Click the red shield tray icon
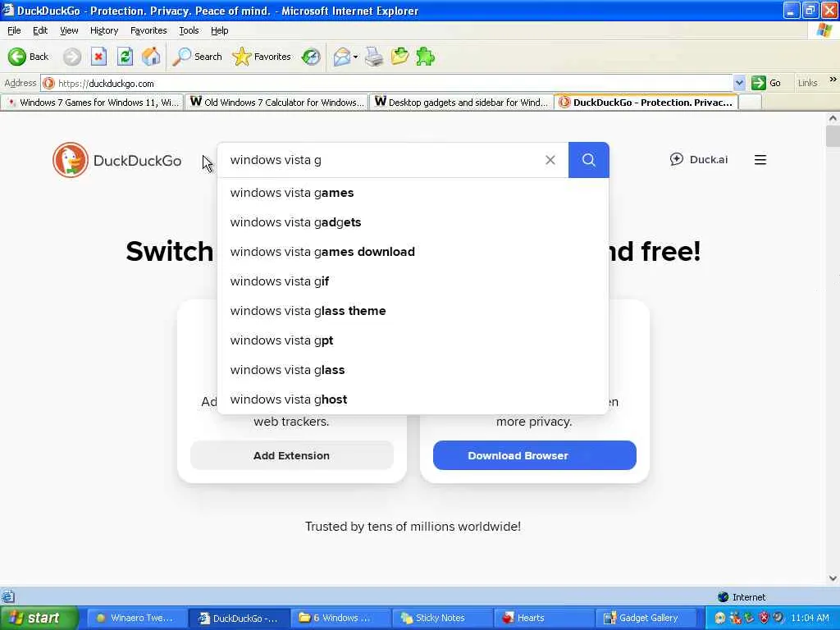 pos(764,618)
